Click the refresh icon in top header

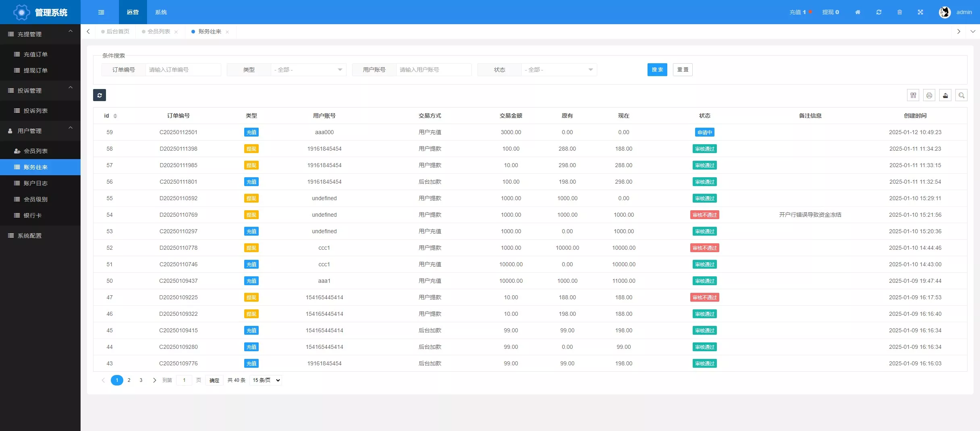[x=879, y=12]
